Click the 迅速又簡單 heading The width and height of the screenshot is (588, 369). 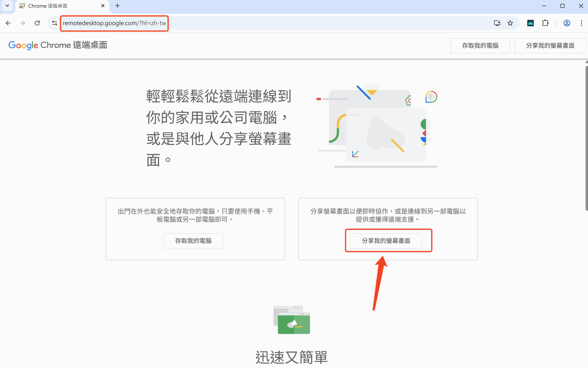coord(291,357)
